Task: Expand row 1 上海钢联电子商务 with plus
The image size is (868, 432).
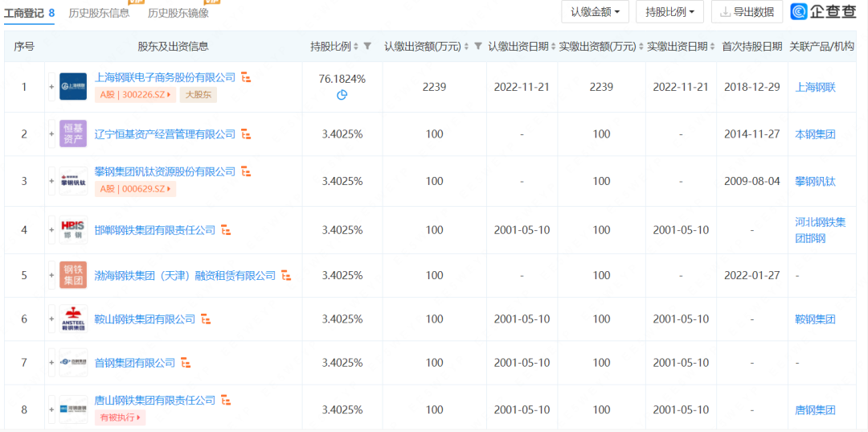Action: point(51,87)
